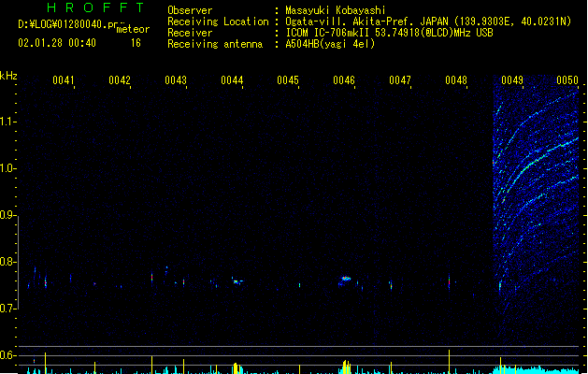Image resolution: width=588 pixels, height=374 pixels.
Task: Click the 0.7 kHz axis label
Action: (x=7, y=309)
